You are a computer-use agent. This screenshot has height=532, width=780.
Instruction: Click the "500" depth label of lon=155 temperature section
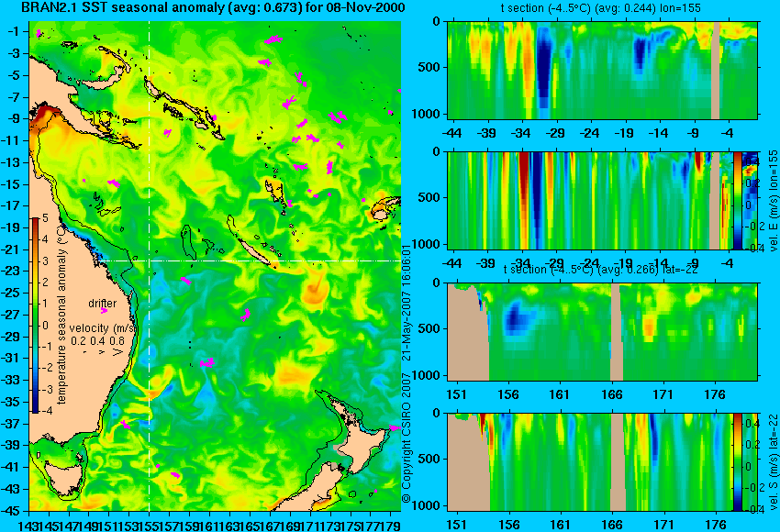tap(429, 68)
